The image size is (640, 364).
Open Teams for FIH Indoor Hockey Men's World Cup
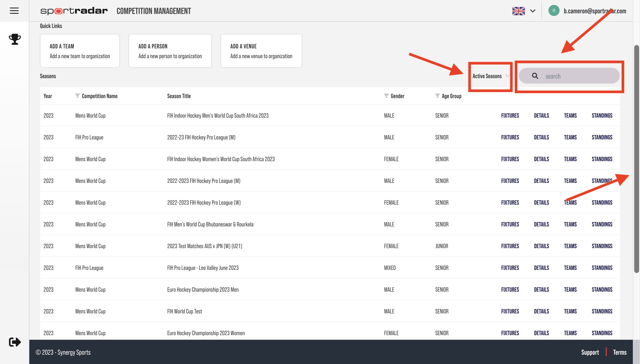click(570, 115)
